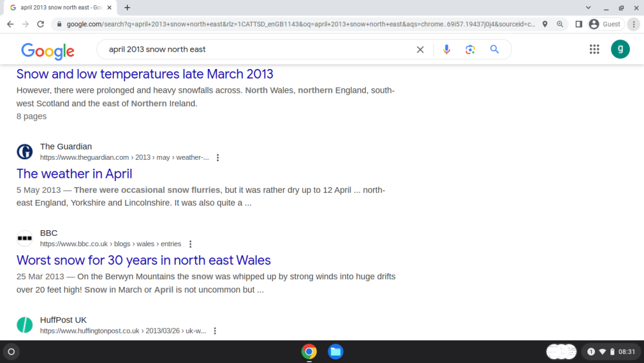Open the zoom magnifier icon in address bar
Image resolution: width=644 pixels, height=363 pixels.
click(x=560, y=25)
